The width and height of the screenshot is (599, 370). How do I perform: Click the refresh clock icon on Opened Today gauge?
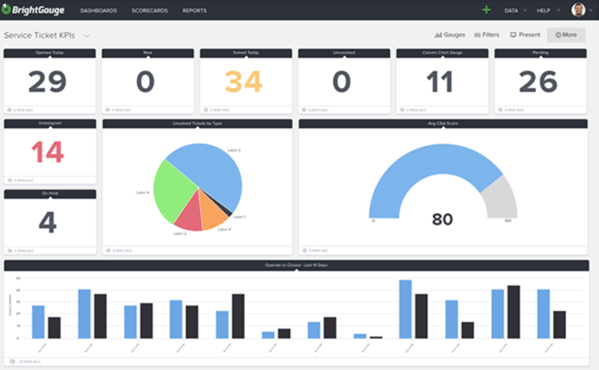(10, 110)
